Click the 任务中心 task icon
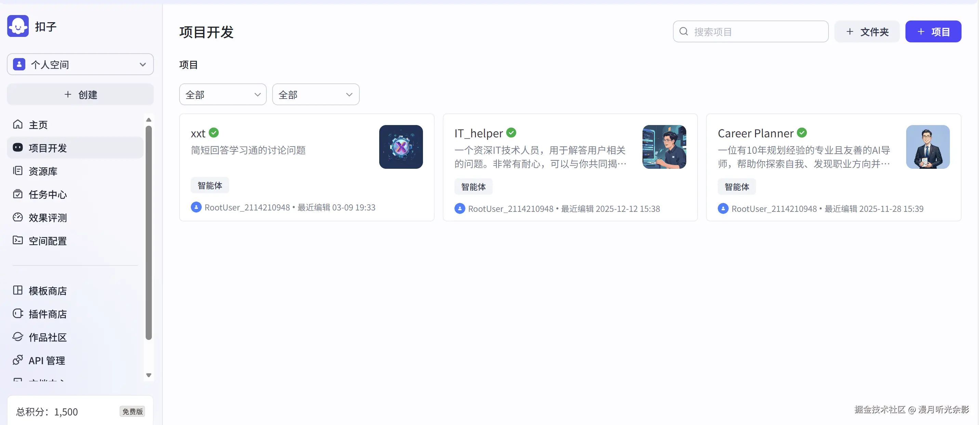 point(18,194)
